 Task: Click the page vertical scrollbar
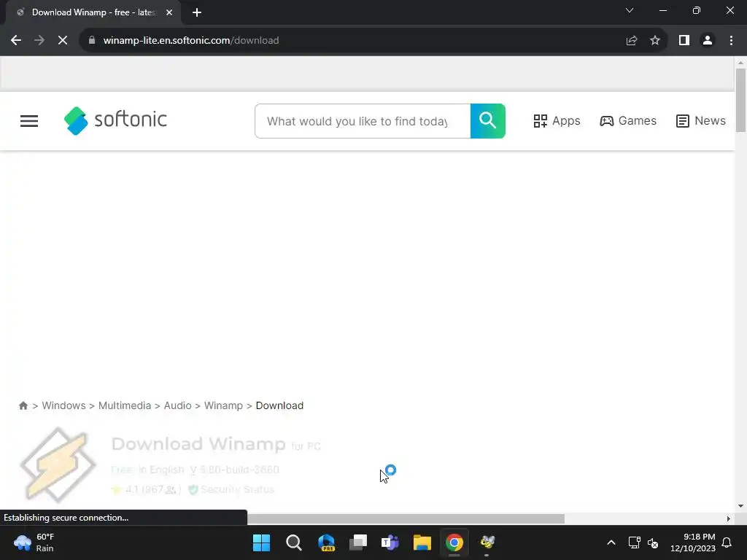pos(740,101)
